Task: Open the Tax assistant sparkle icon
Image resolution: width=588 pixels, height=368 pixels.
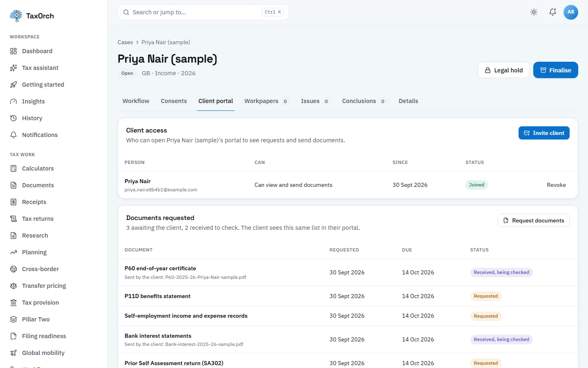Action: click(13, 68)
